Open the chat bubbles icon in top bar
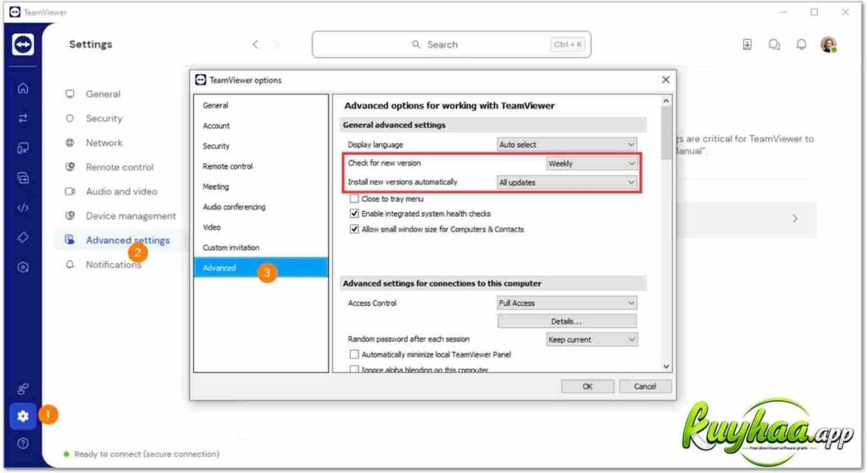868x473 pixels. 774,44
